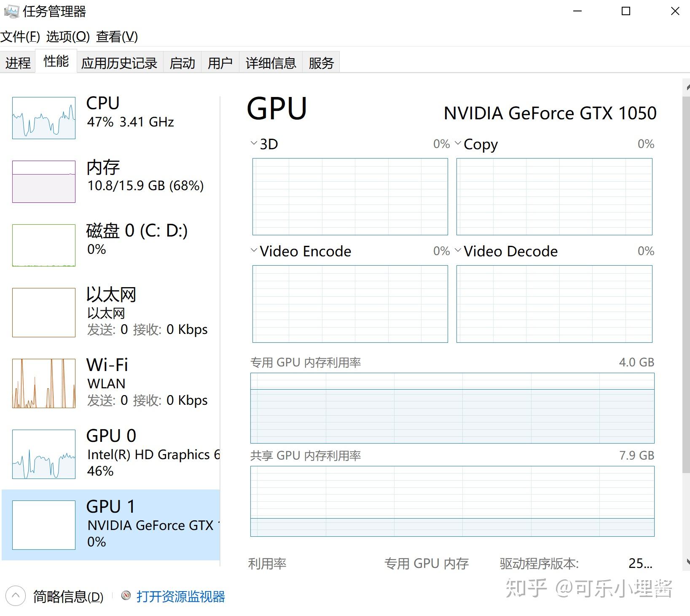Click the Task Manager title bar icon

pos(11,11)
